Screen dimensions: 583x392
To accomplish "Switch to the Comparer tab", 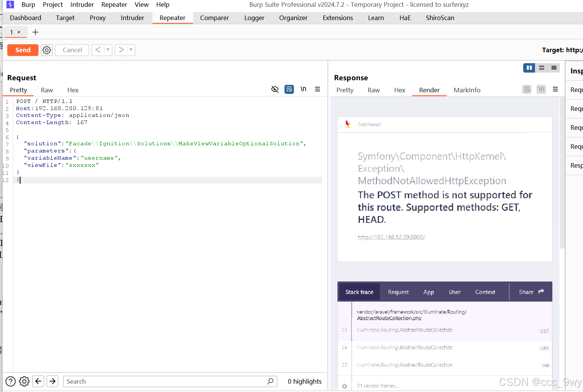I will 215,18.
